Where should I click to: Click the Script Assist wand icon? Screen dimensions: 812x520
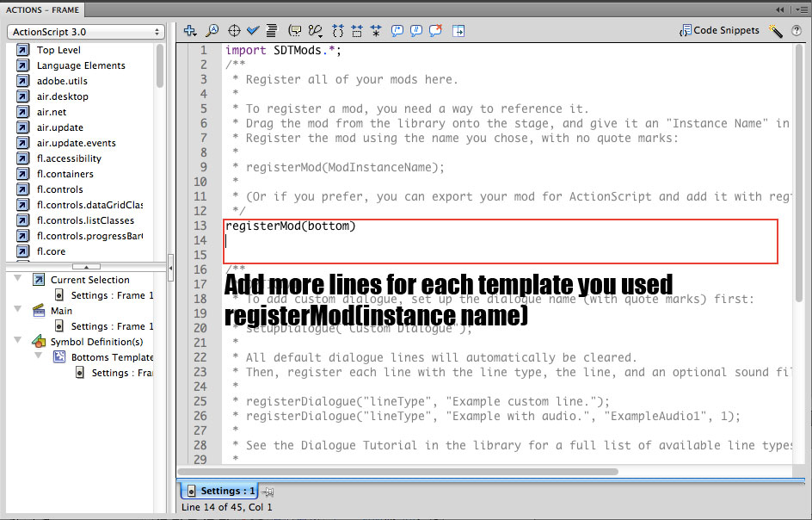pyautogui.click(x=776, y=31)
